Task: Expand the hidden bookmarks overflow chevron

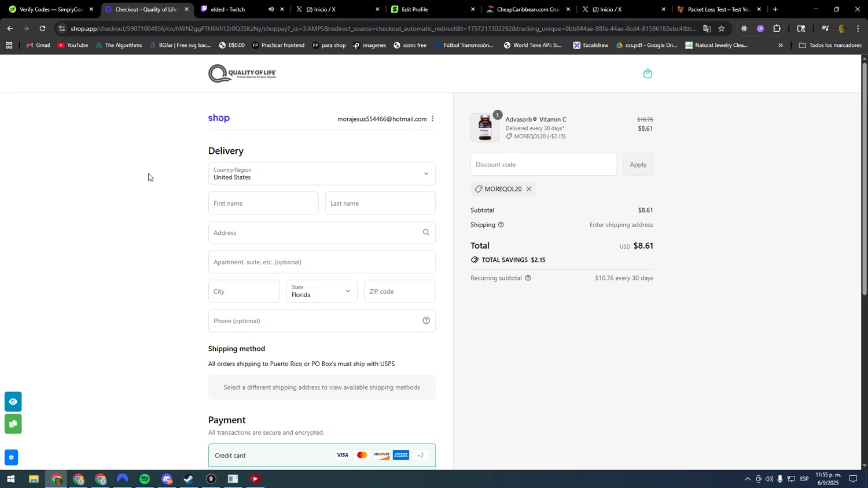Action: [781, 45]
